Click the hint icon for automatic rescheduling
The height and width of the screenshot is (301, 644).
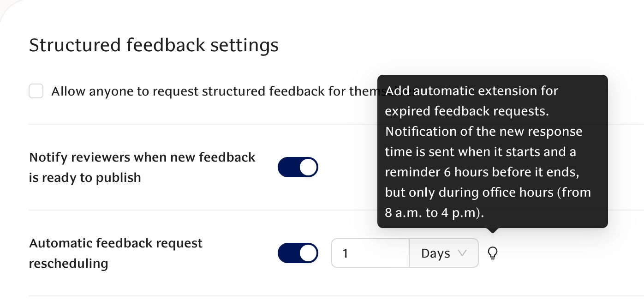(x=493, y=253)
